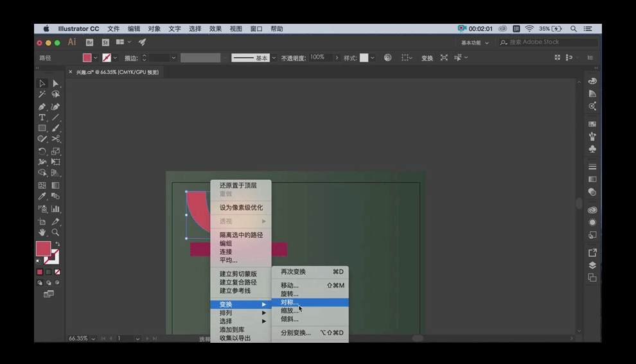The width and height of the screenshot is (636, 364).
Task: Activate the Scissors tool
Action: pyautogui.click(x=56, y=139)
